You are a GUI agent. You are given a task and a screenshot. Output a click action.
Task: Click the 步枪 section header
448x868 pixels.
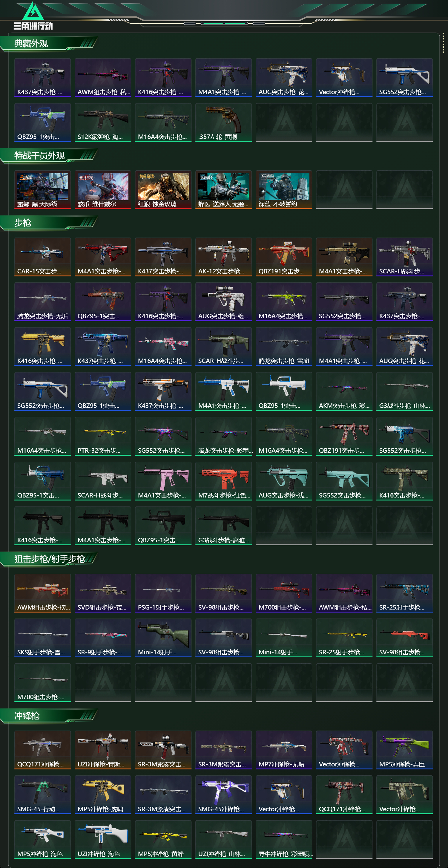pos(23,223)
